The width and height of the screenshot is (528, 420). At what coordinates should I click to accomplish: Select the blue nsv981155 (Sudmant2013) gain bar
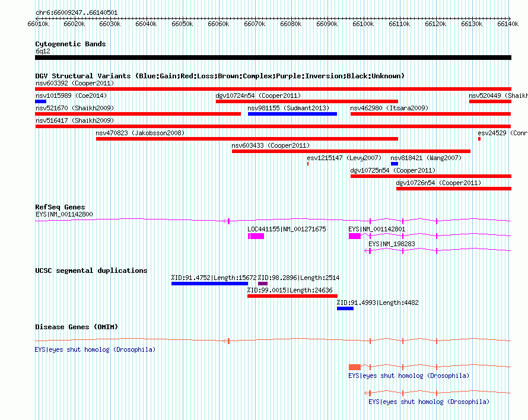[x=292, y=114]
